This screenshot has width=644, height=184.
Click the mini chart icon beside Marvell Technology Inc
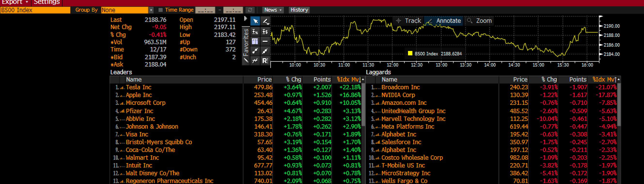point(378,119)
